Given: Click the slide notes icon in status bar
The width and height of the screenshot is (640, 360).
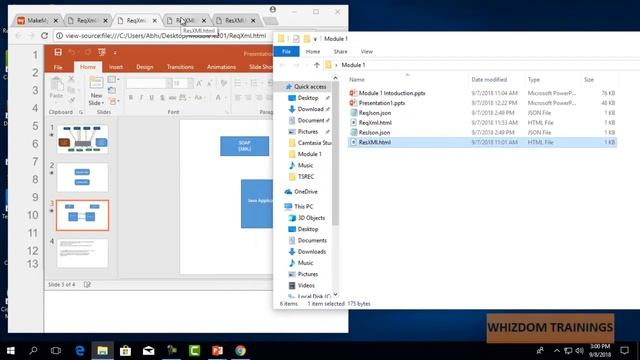Looking at the screenshot, I should (x=87, y=284).
